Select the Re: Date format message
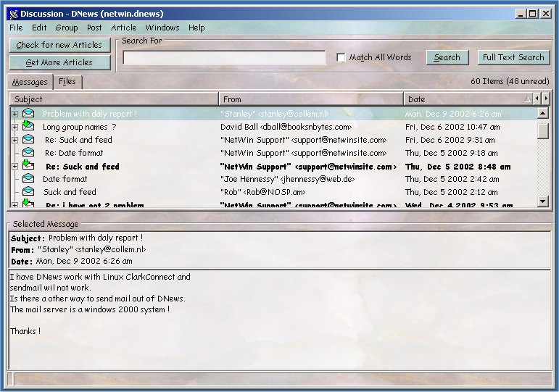Image resolution: width=559 pixels, height=392 pixels. click(74, 153)
